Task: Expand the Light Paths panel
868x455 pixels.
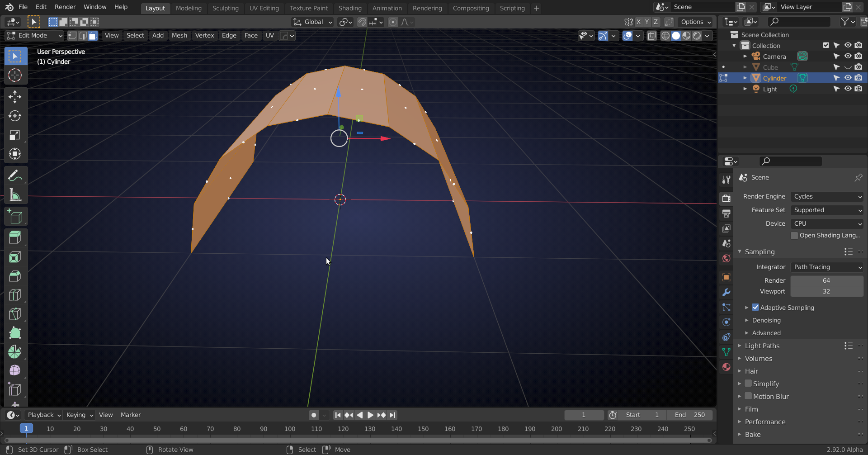Action: 762,346
